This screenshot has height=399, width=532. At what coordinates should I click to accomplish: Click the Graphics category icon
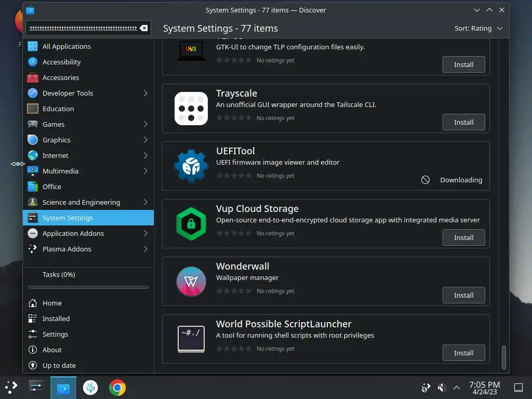click(x=33, y=140)
